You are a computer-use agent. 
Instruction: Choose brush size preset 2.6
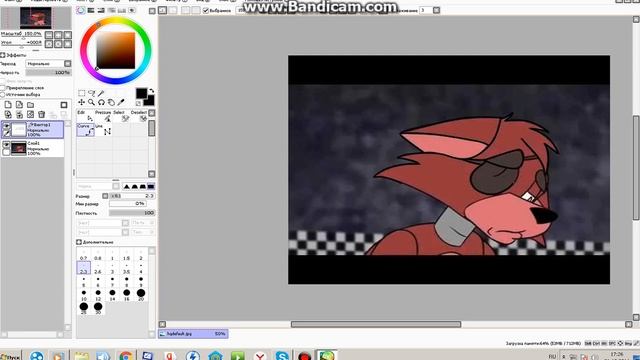(x=98, y=268)
